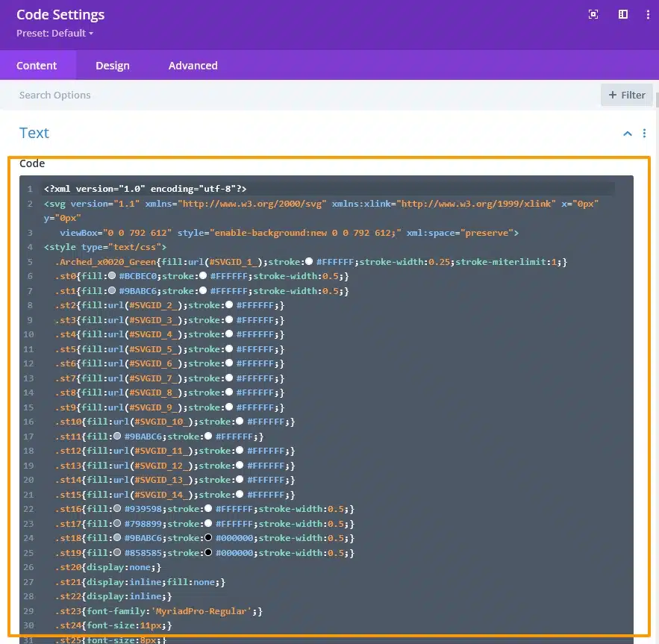
Task: Switch to the Advanced tab
Action: [x=193, y=66]
